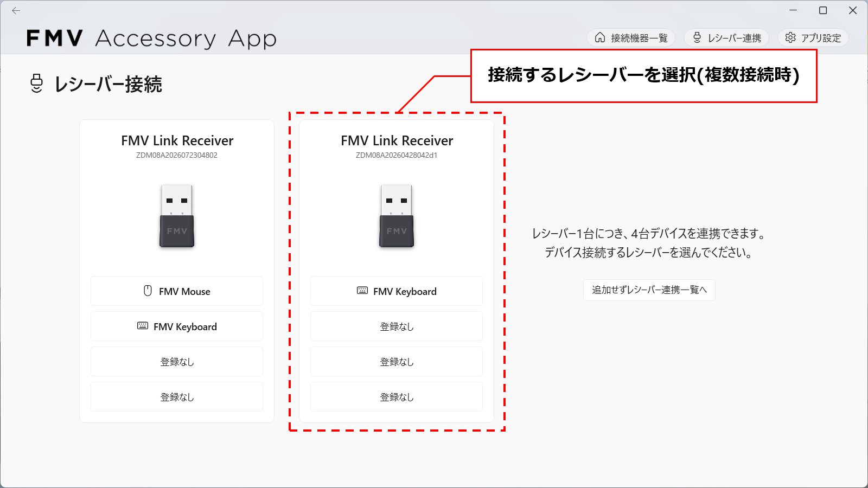Screen dimensions: 868x488
Task: Click title of receiver ZDM08A2026072304802 card
Action: tap(177, 140)
